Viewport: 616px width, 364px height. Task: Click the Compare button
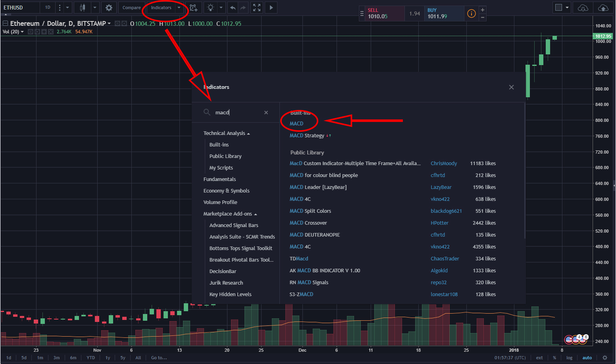131,8
